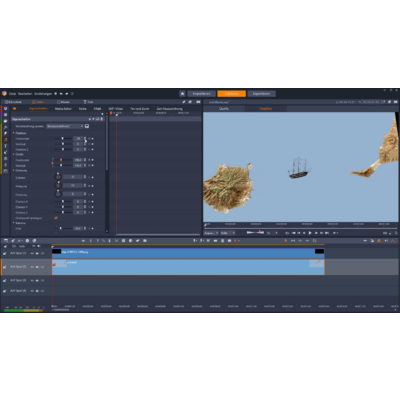Click the Importieren button
The height and width of the screenshot is (400, 400).
[x=201, y=94]
